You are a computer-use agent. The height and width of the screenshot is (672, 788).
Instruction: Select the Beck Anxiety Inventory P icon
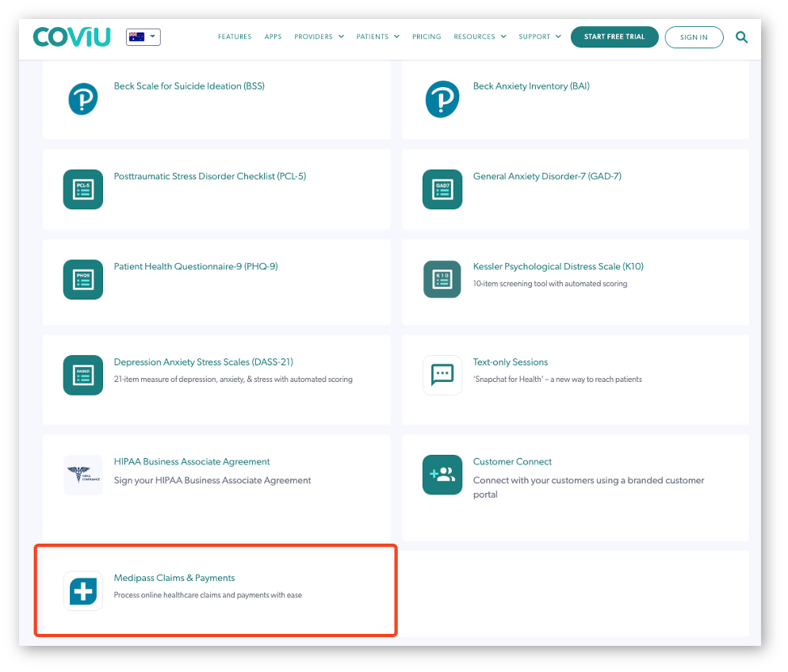point(442,99)
